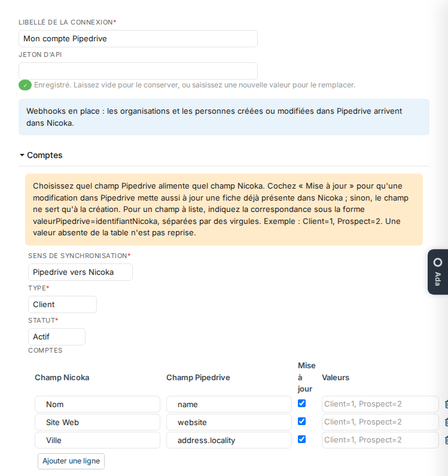Open the Ada assistant side tab
The height and width of the screenshot is (476, 448).
tap(438, 272)
